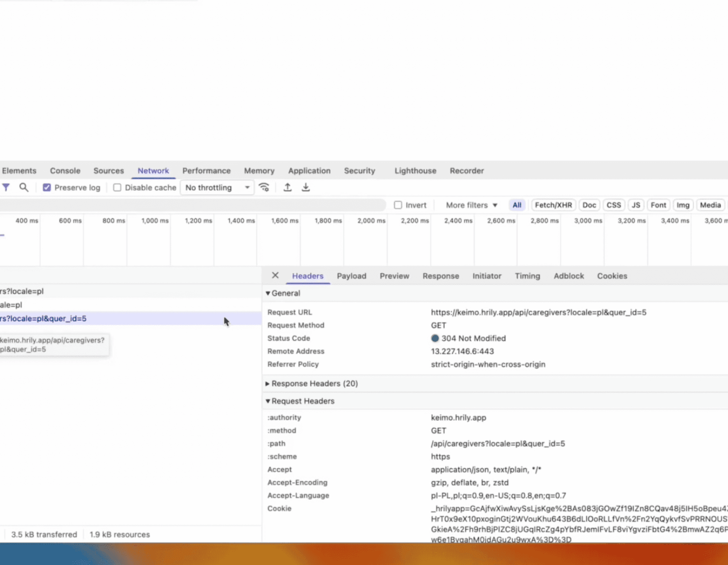
Task: Go to the Sources tab
Action: 109,171
